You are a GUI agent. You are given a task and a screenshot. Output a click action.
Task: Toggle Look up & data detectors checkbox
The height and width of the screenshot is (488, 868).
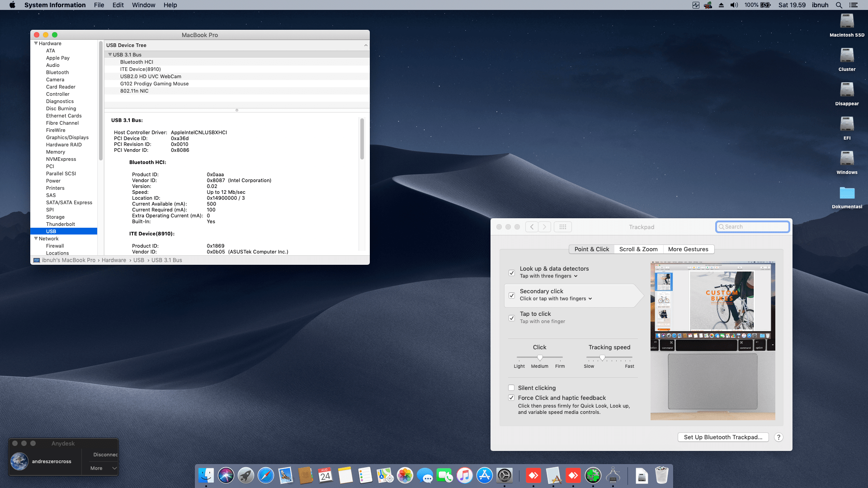(x=512, y=273)
